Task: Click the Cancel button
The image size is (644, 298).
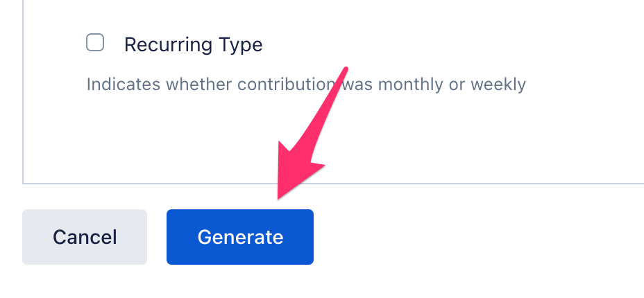Action: (85, 237)
